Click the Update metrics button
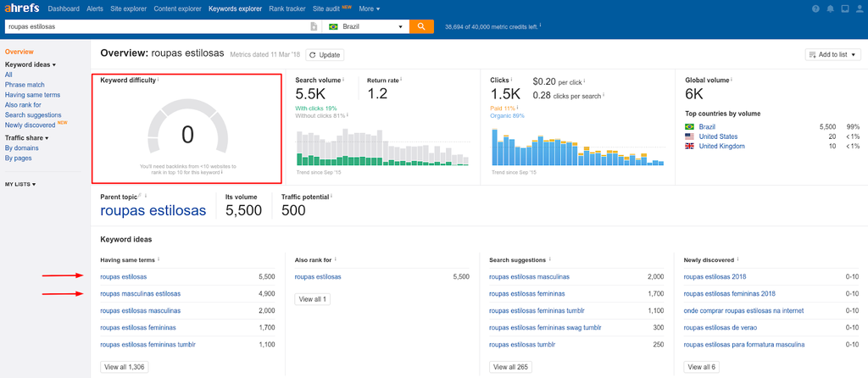 click(325, 55)
